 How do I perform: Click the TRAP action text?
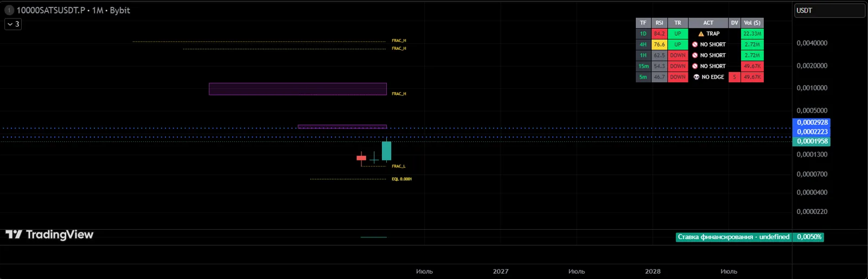(713, 34)
